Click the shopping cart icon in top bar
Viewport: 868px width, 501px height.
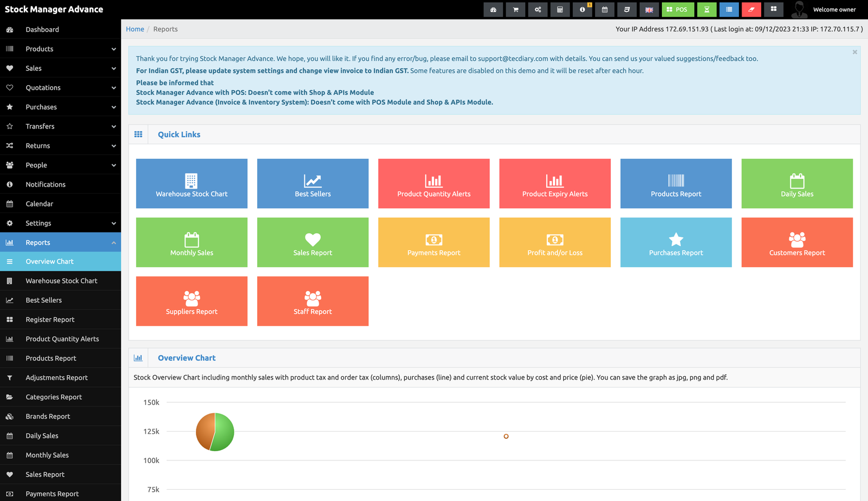point(515,9)
